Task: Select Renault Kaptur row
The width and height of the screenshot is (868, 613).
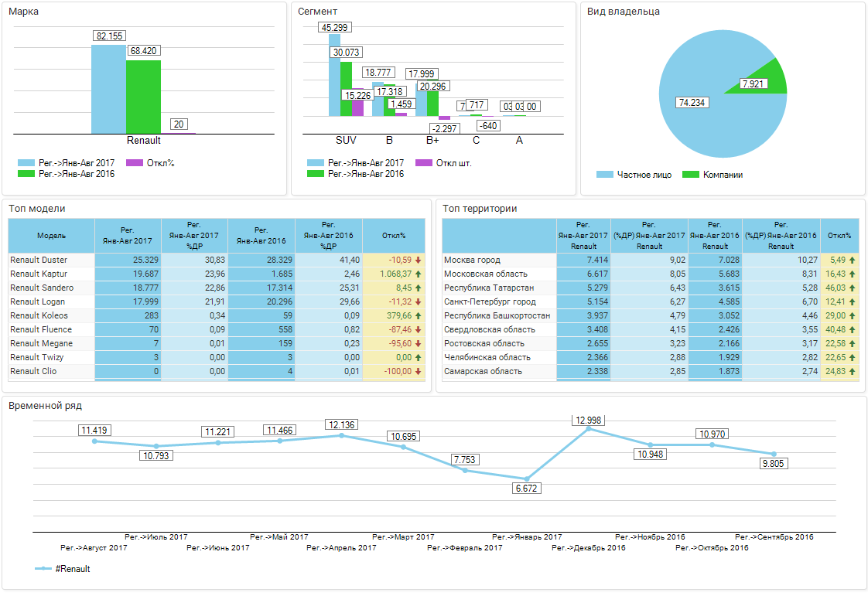Action: pos(217,274)
